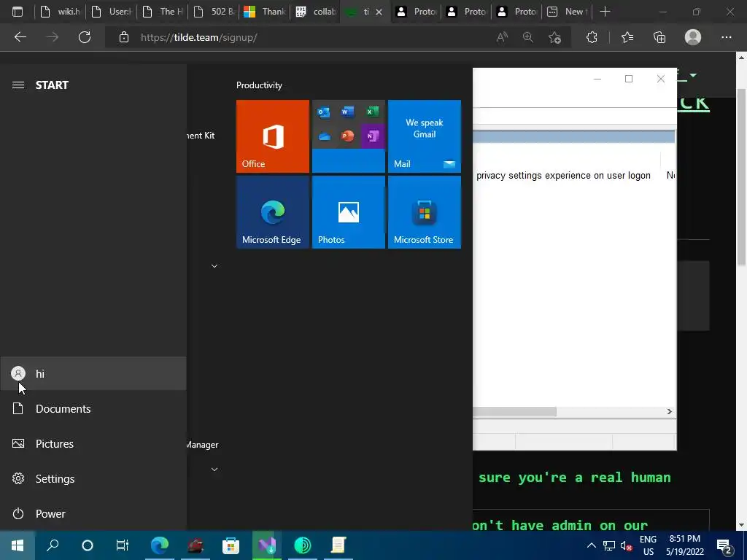Image resolution: width=747 pixels, height=560 pixels.
Task: Switch to the 'The H' tab
Action: click(162, 12)
